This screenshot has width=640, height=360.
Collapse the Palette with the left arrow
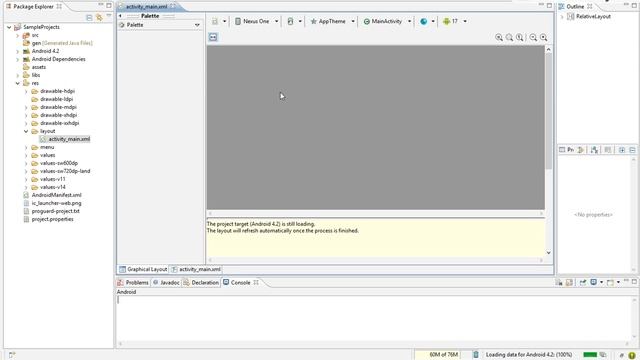pyautogui.click(x=120, y=16)
